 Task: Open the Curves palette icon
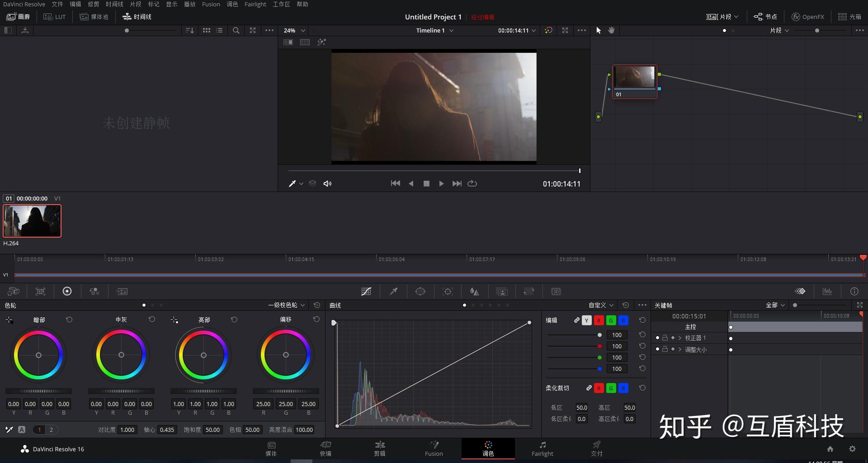coord(366,291)
